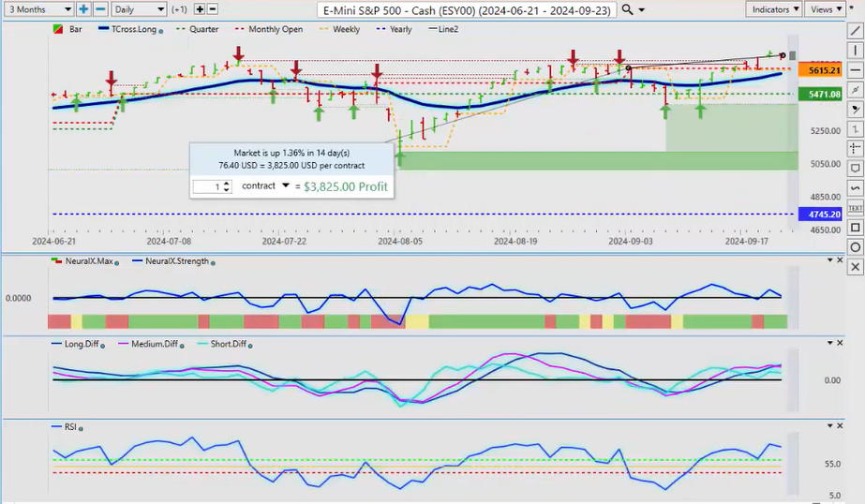
Task: Click NeuralX.Max settings dot
Action: pos(116,263)
